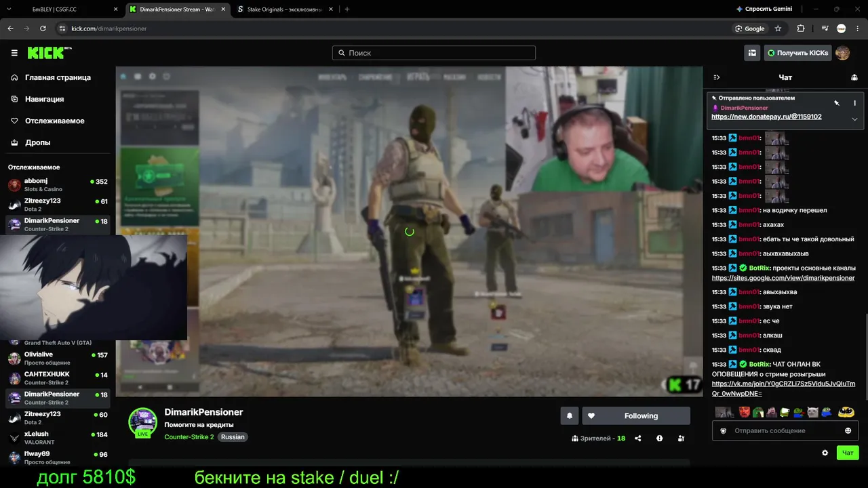868x488 pixels.
Task: Open the hamburger sidebar menu
Action: 14,53
